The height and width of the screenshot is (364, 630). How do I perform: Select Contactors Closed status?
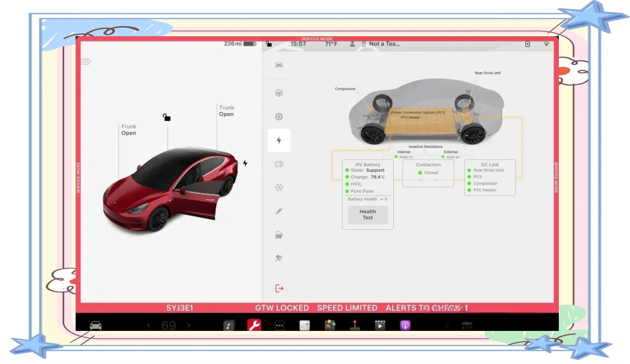pos(428,173)
